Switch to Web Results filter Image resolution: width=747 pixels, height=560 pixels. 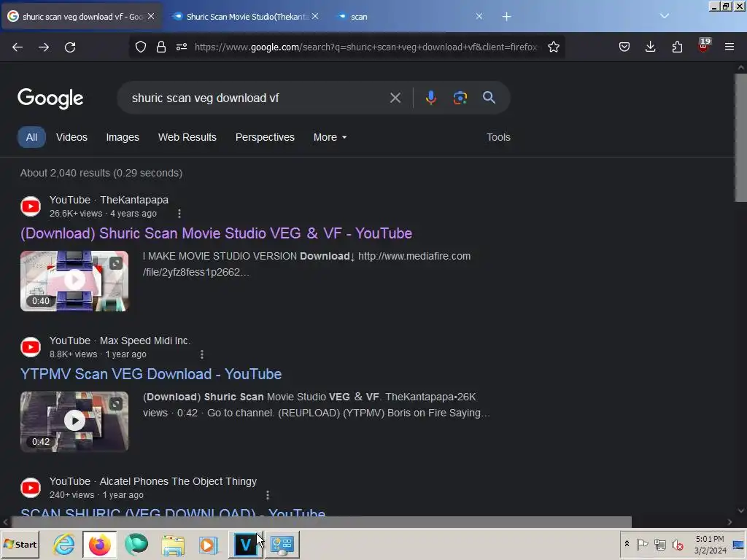[x=187, y=137]
